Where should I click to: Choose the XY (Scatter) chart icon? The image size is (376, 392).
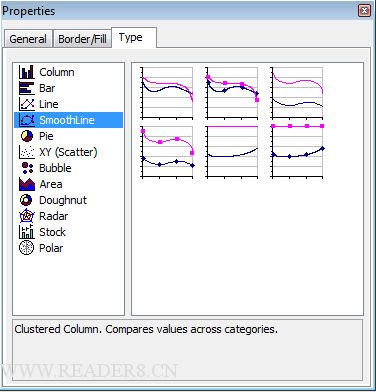click(x=27, y=152)
